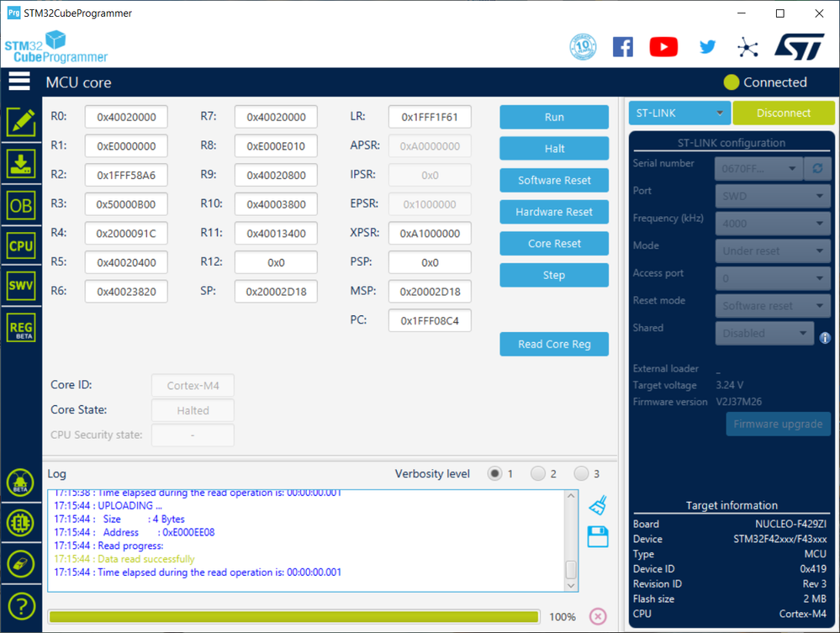Click the Step button

coord(554,275)
